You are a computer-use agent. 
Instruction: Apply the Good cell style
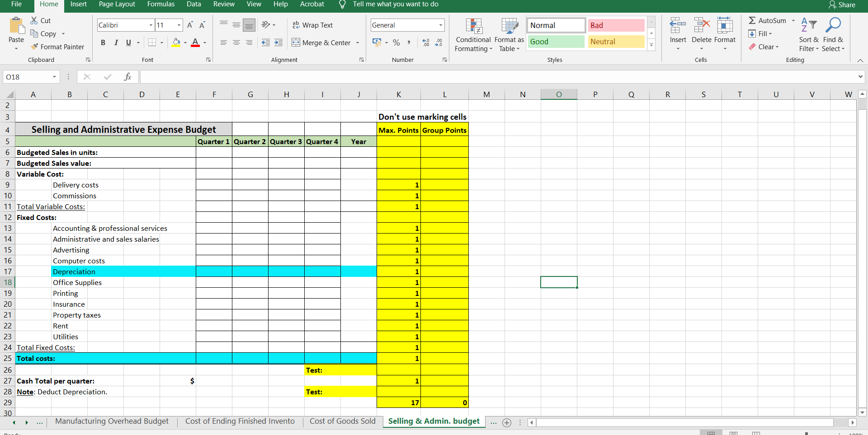555,42
